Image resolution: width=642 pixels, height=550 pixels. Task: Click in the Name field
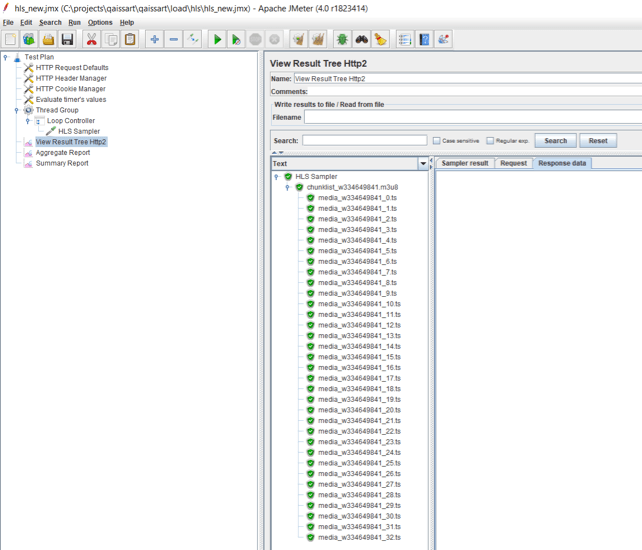468,79
